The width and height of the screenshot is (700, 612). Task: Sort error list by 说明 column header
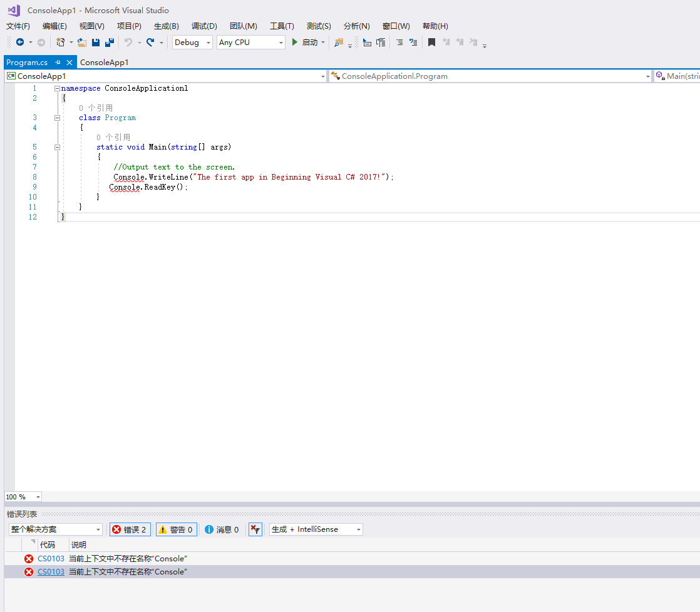coord(78,544)
